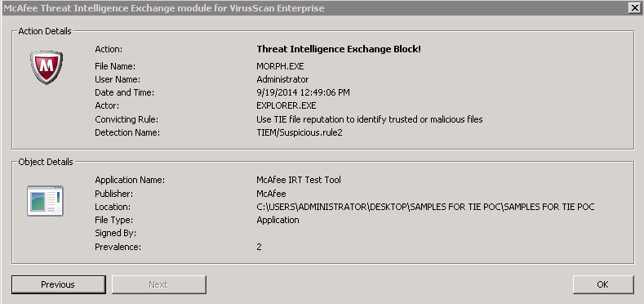644x304 pixels.
Task: Select the EXPLORER.EXE actor value
Action: [x=286, y=105]
